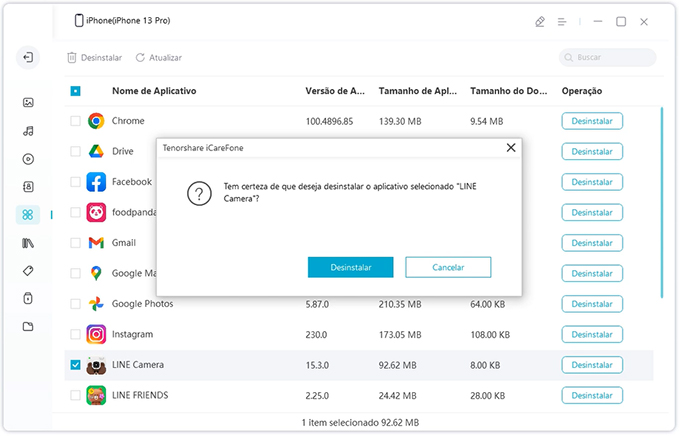Viewport: 680px width, 436px height.
Task: Click the "Google Photos" app name
Action: coord(142,304)
